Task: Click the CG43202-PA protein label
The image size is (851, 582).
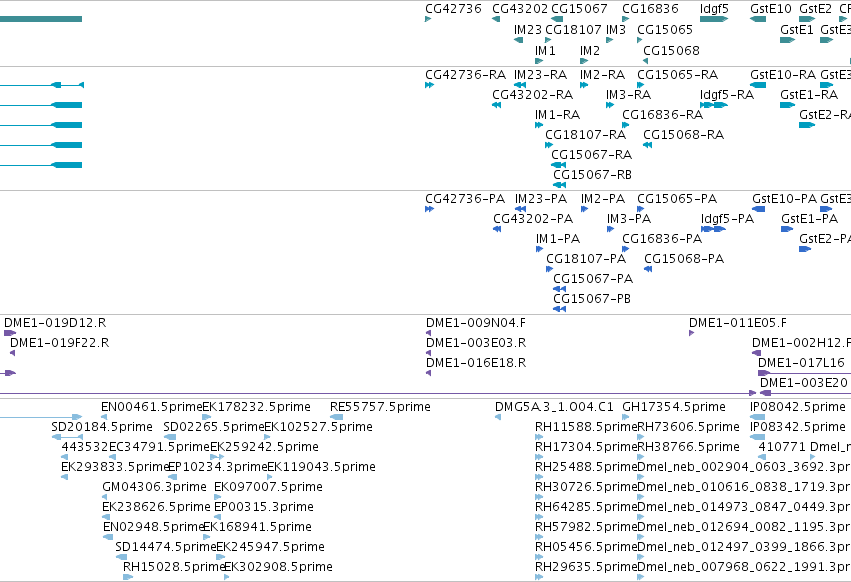Action: click(x=533, y=219)
